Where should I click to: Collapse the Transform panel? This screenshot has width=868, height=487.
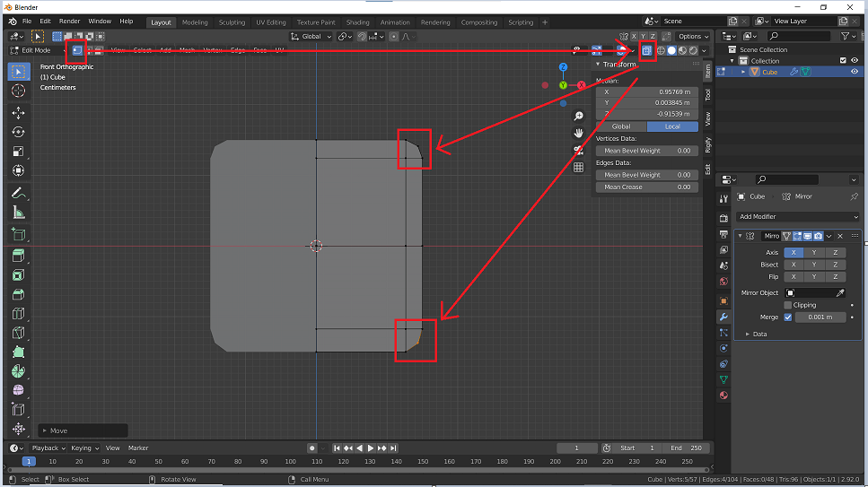click(598, 65)
